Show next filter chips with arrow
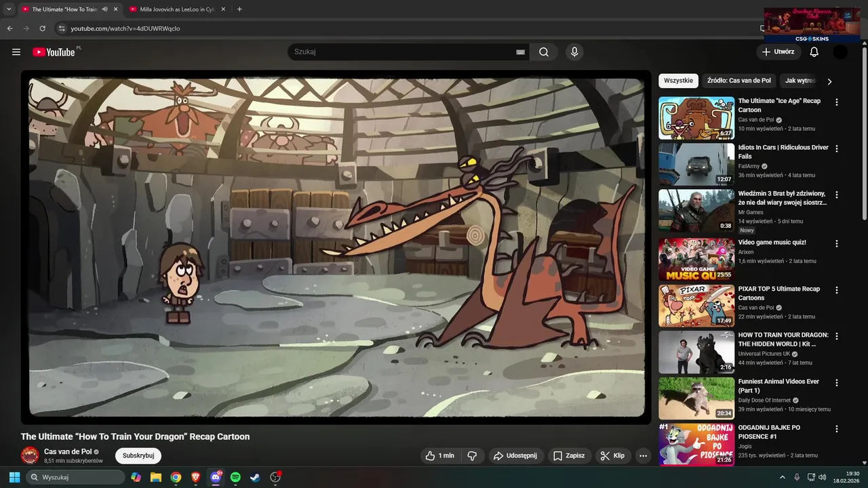 [829, 81]
